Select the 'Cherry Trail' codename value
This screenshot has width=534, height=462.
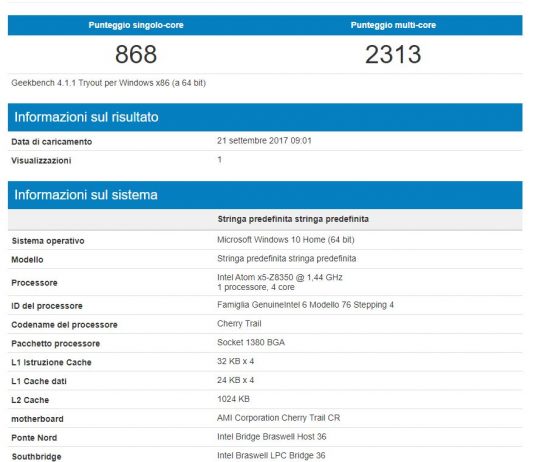click(239, 323)
